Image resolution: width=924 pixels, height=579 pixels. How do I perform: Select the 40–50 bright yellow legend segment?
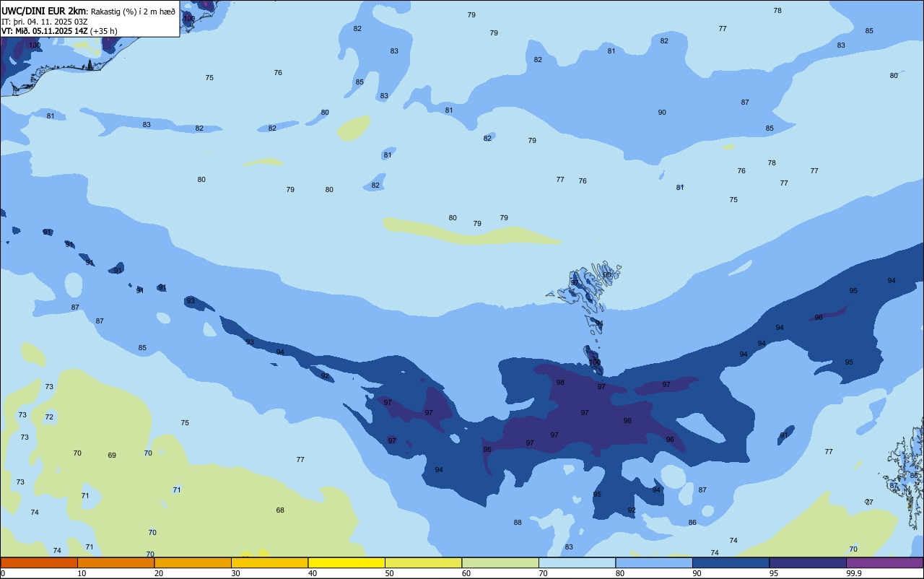[346, 562]
